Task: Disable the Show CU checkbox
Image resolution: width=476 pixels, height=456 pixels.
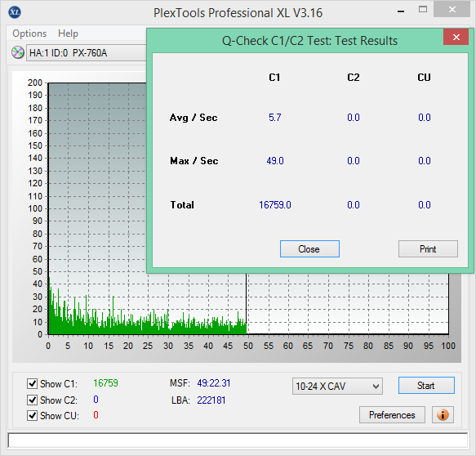Action: 32,415
